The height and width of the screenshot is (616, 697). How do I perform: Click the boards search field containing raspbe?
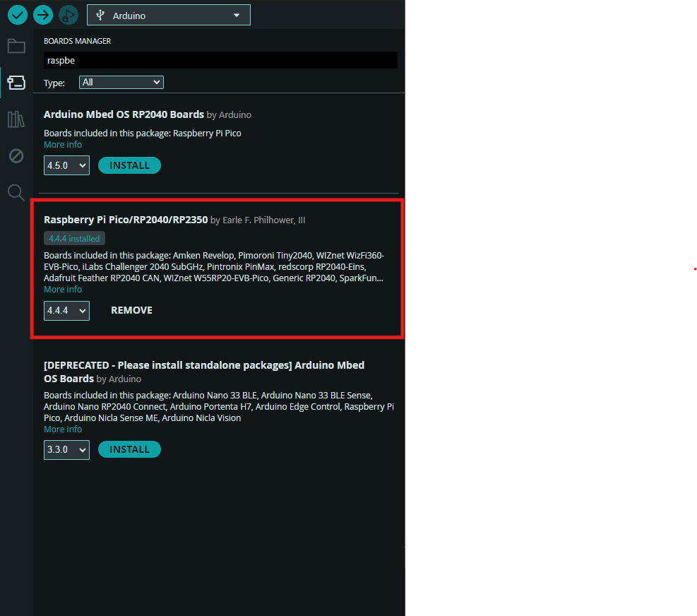tap(220, 61)
